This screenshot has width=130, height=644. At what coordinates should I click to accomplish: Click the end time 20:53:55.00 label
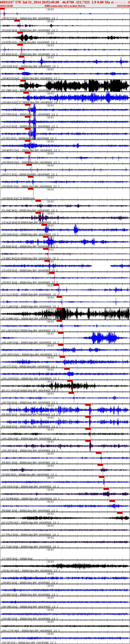[x=123, y=6]
